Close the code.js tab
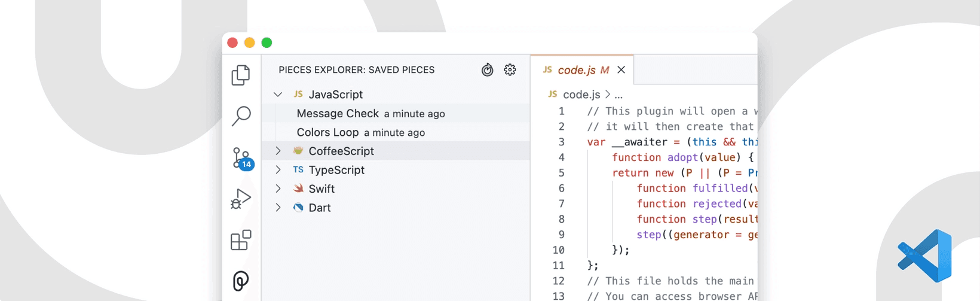Viewport: 980px width, 301px height. pos(621,70)
